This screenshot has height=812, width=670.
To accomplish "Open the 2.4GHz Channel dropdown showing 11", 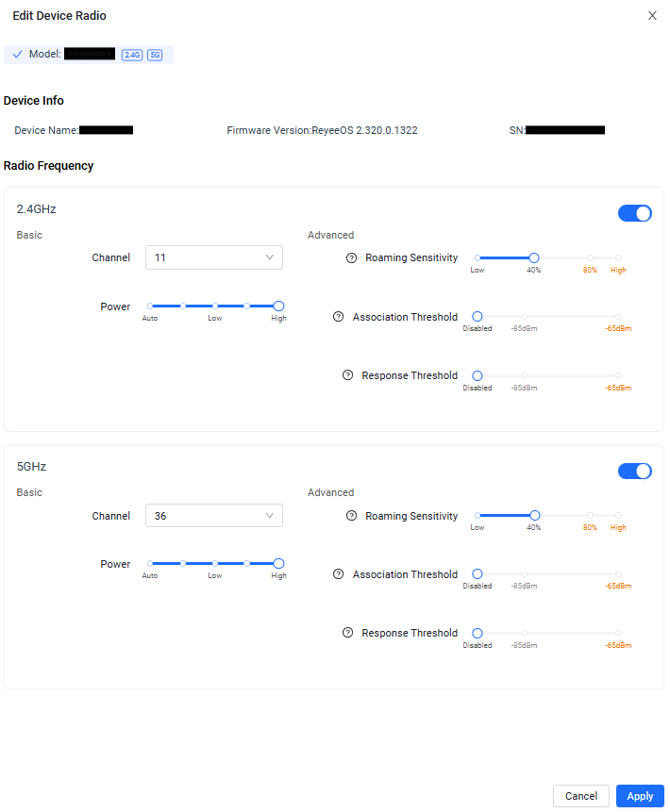I will [x=214, y=257].
